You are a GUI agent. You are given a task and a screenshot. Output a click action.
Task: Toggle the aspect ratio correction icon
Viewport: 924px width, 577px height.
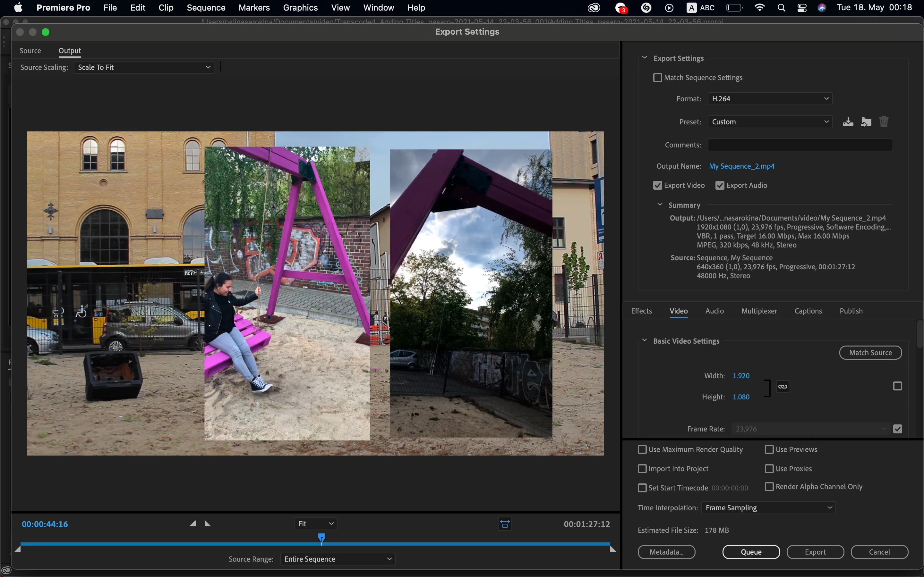(x=505, y=524)
